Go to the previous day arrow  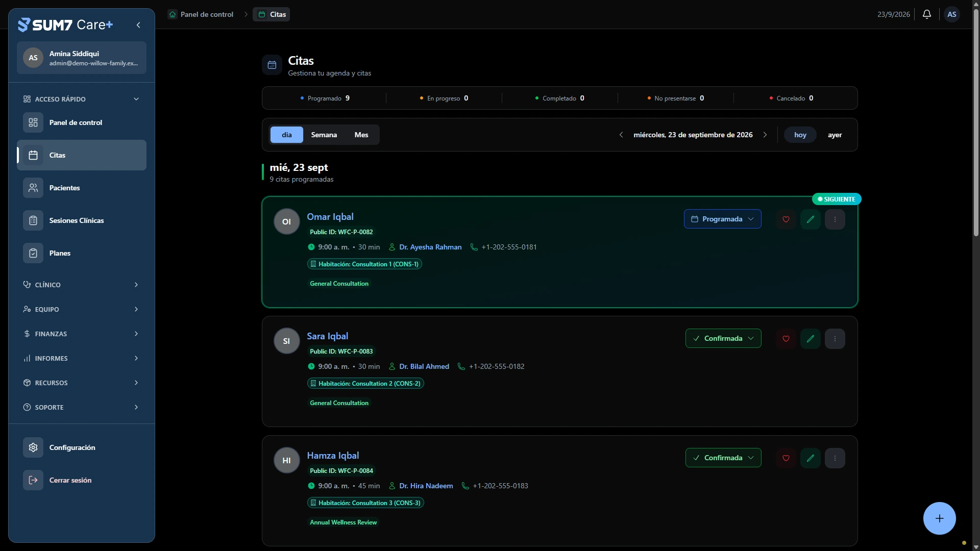[x=621, y=135]
